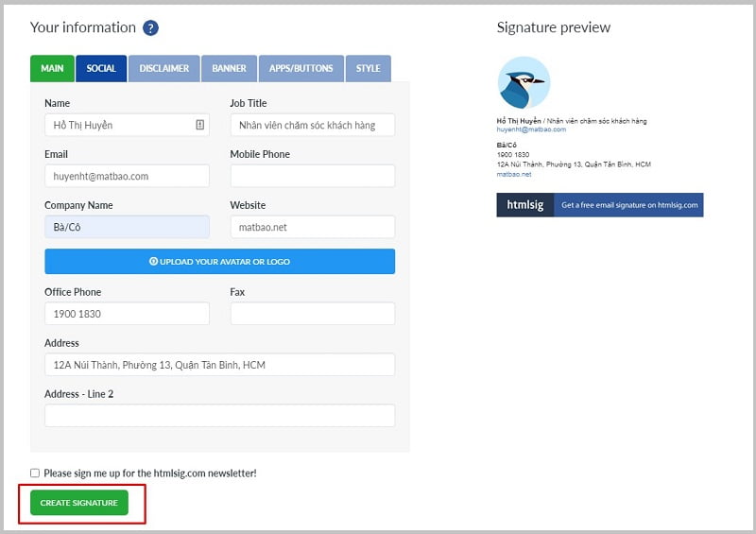Click the Job Title input field

(312, 125)
